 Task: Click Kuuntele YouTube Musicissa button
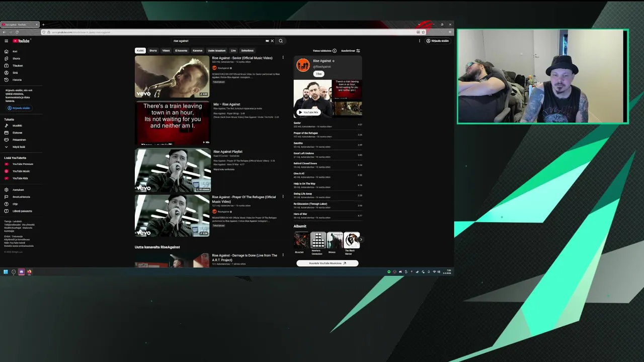point(328,263)
